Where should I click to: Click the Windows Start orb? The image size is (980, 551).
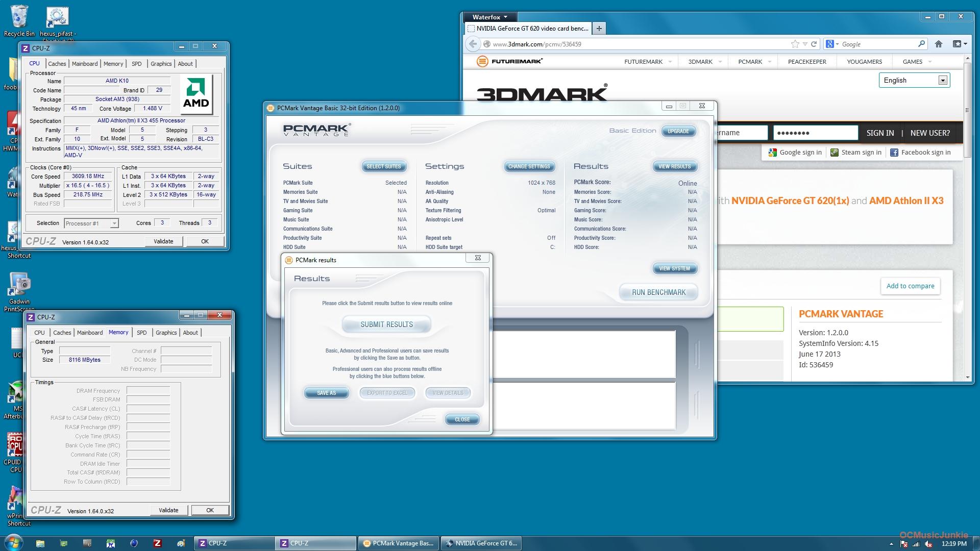(13, 543)
